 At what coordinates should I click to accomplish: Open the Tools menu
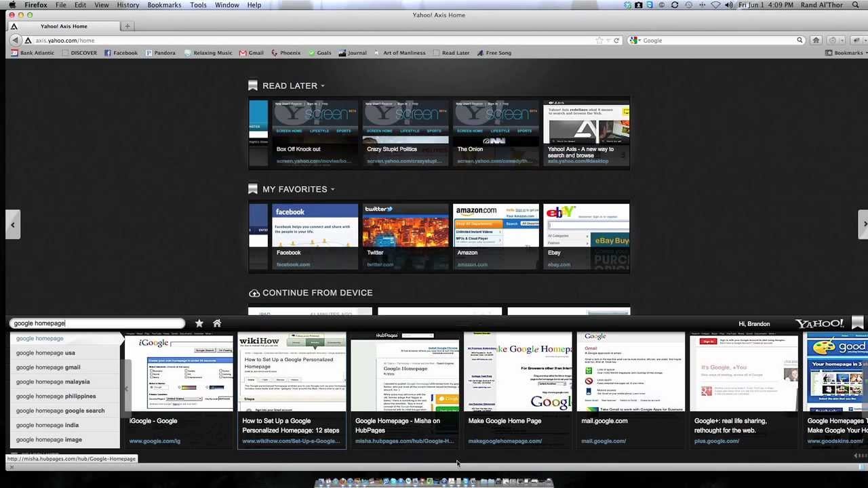click(x=199, y=5)
